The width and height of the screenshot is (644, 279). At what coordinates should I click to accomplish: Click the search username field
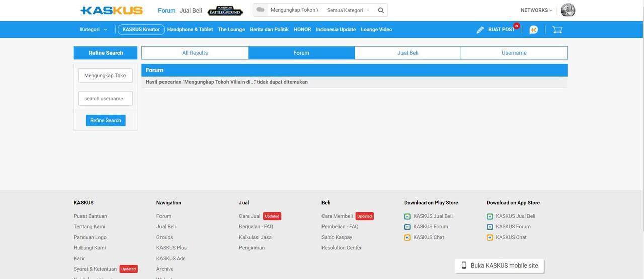tap(106, 99)
